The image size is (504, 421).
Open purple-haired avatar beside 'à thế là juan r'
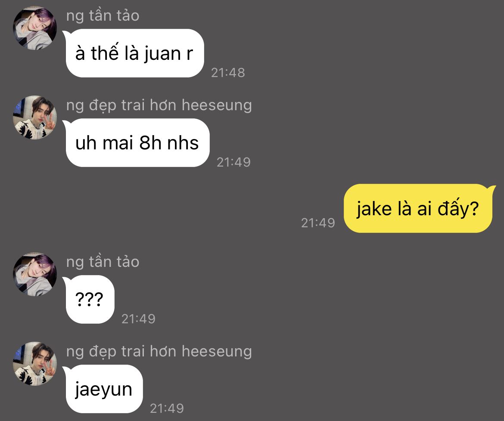click(35, 28)
